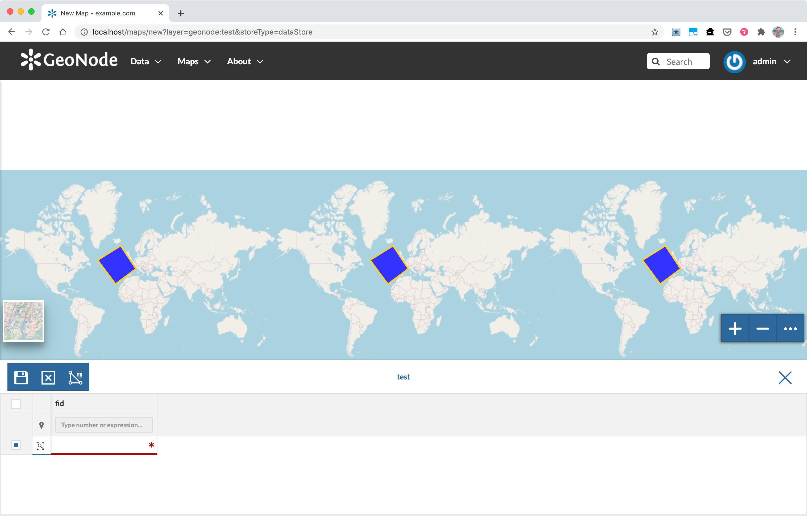Cancel editing with the X toolbar icon
Viewport: 807px width, 532px height.
(48, 377)
